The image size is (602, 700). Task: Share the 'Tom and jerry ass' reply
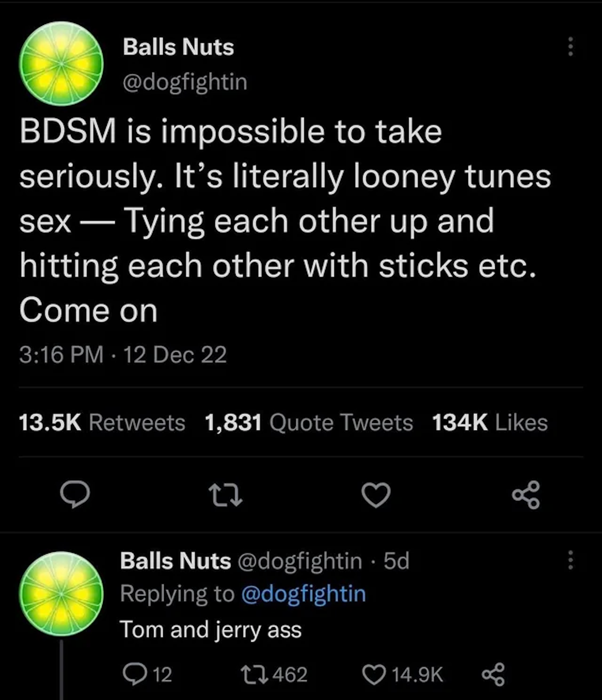click(493, 674)
